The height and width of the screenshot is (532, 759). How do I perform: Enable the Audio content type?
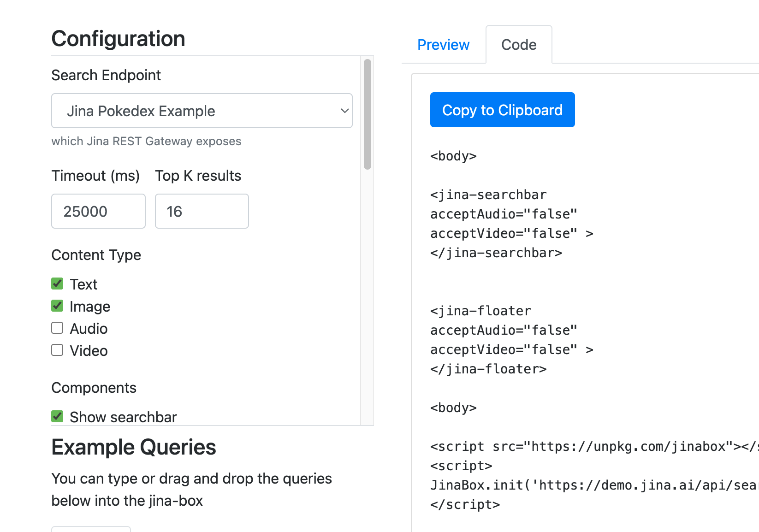57,328
